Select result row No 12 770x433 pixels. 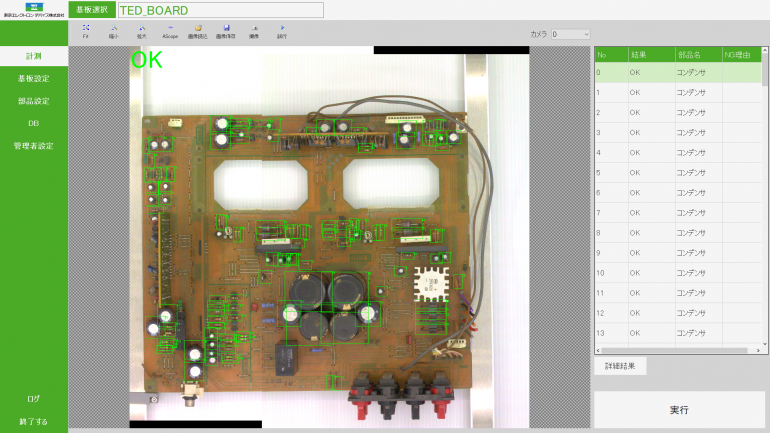click(678, 313)
